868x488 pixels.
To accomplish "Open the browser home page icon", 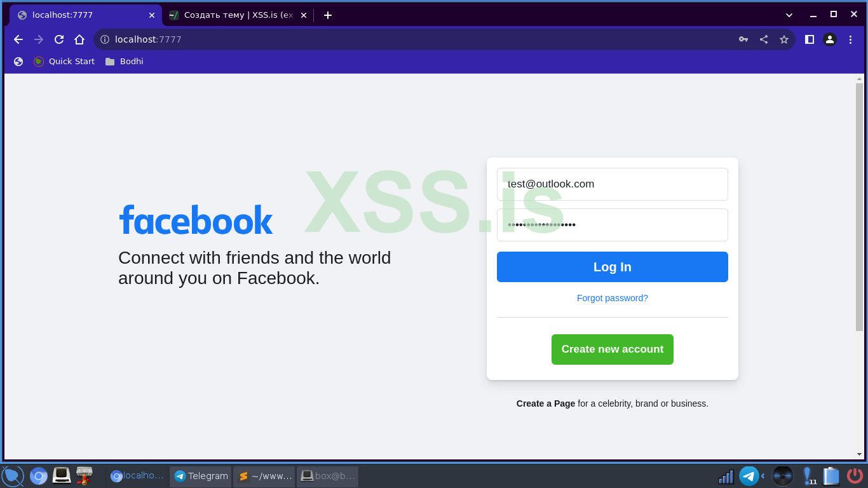I will coord(79,39).
